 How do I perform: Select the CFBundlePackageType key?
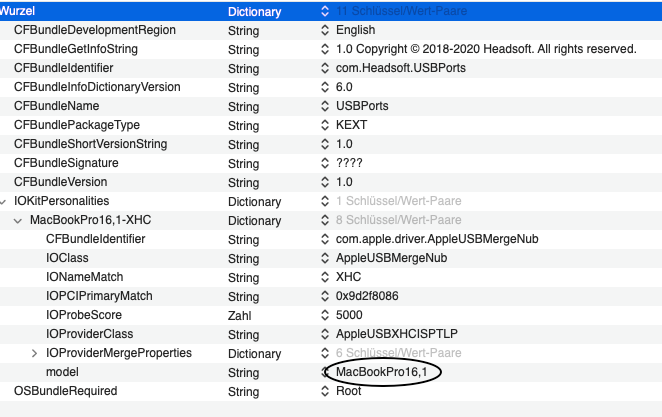coord(77,125)
